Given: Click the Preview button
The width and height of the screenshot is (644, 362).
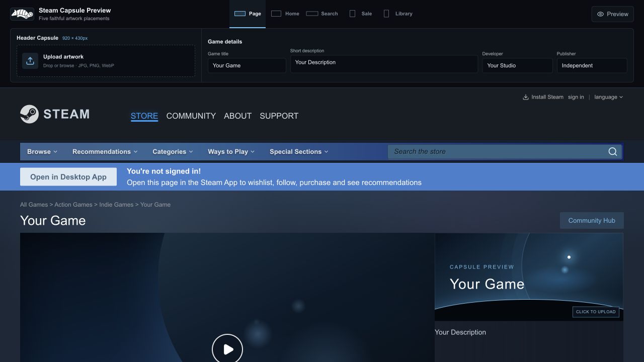Looking at the screenshot, I should [x=612, y=14].
